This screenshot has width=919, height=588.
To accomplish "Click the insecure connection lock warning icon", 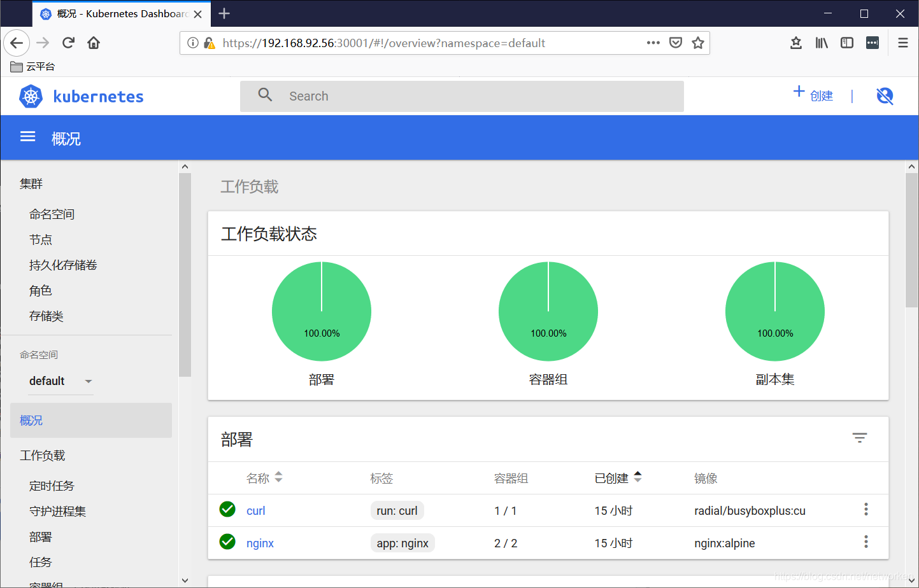I will coord(209,43).
